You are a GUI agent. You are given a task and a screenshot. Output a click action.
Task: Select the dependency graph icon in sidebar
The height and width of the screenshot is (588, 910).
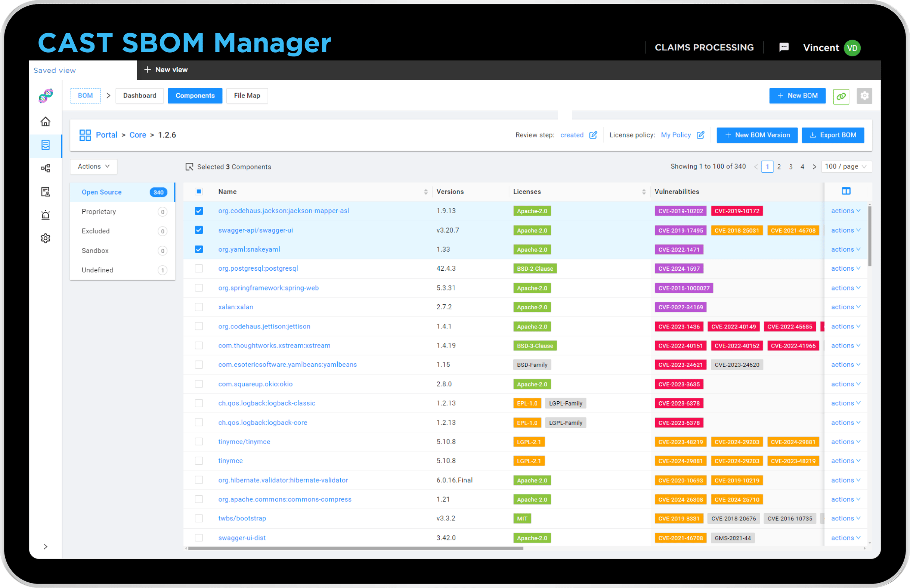click(46, 168)
